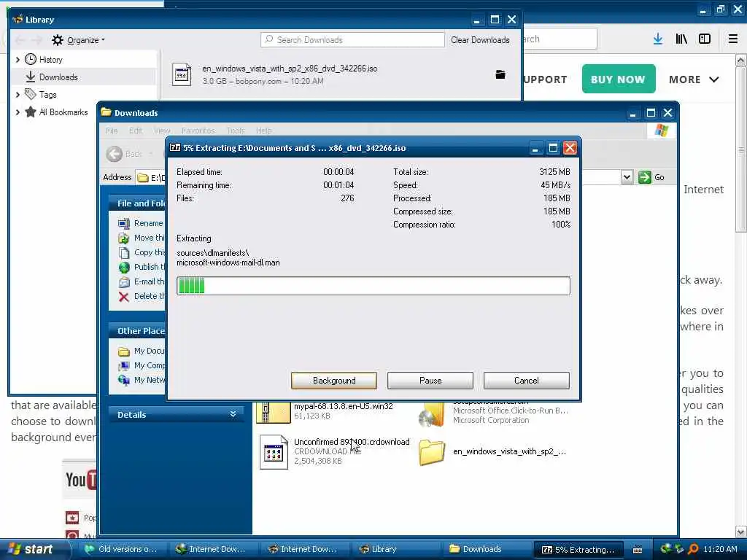Viewport: 747px width, 560px height.
Task: Open Favorites menu in Downloads window
Action: (198, 131)
